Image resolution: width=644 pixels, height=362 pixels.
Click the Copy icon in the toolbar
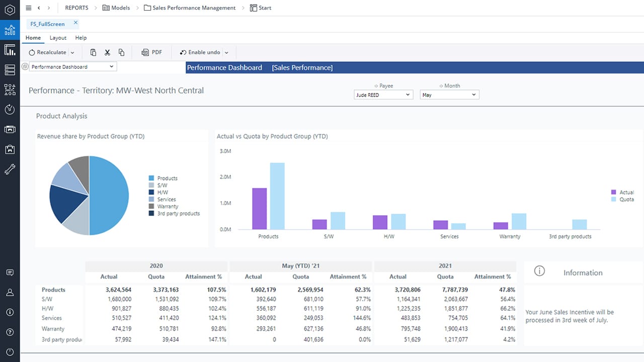[x=121, y=52]
